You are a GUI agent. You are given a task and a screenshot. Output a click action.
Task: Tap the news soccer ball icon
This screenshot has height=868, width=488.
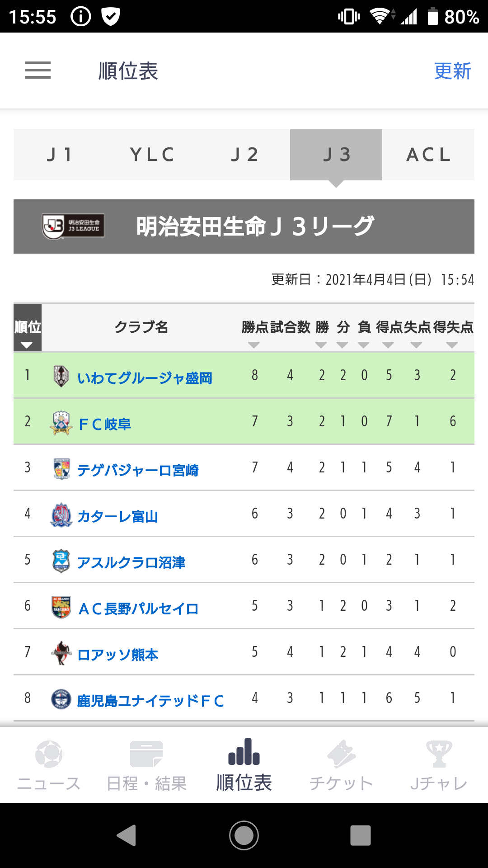49,754
